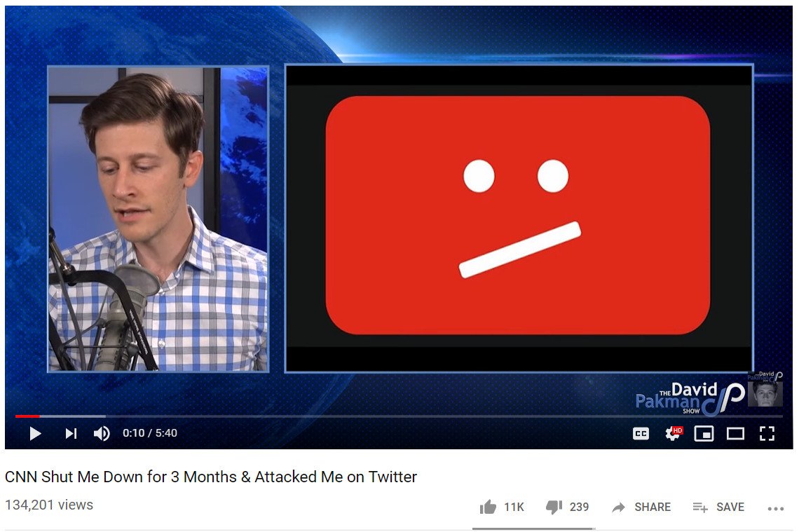Click the David Pakman channel avatar watermark
The height and width of the screenshot is (532, 799).
pos(765,389)
